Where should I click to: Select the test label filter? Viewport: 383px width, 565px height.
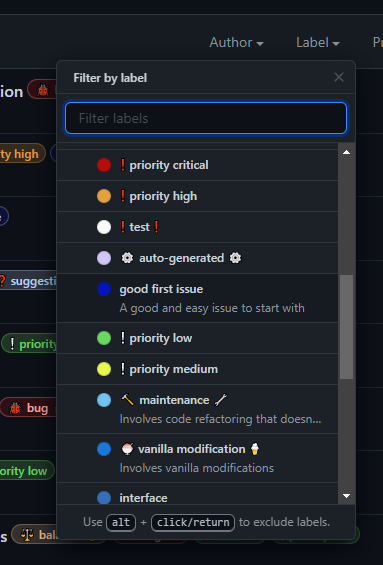197,227
